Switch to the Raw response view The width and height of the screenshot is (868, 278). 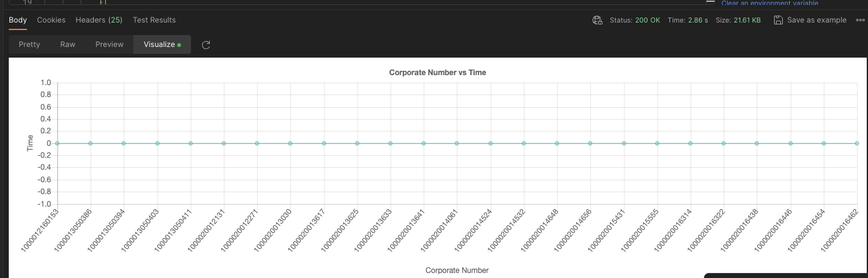point(68,44)
